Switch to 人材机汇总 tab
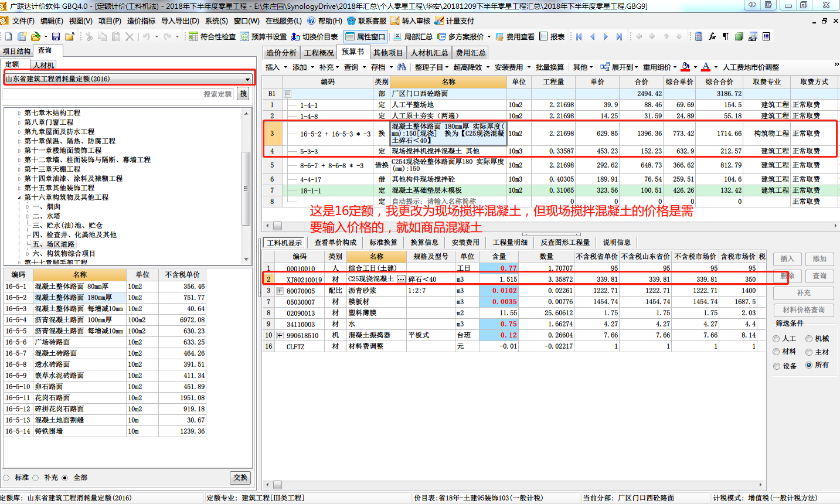The height and width of the screenshot is (504, 840). point(429,53)
